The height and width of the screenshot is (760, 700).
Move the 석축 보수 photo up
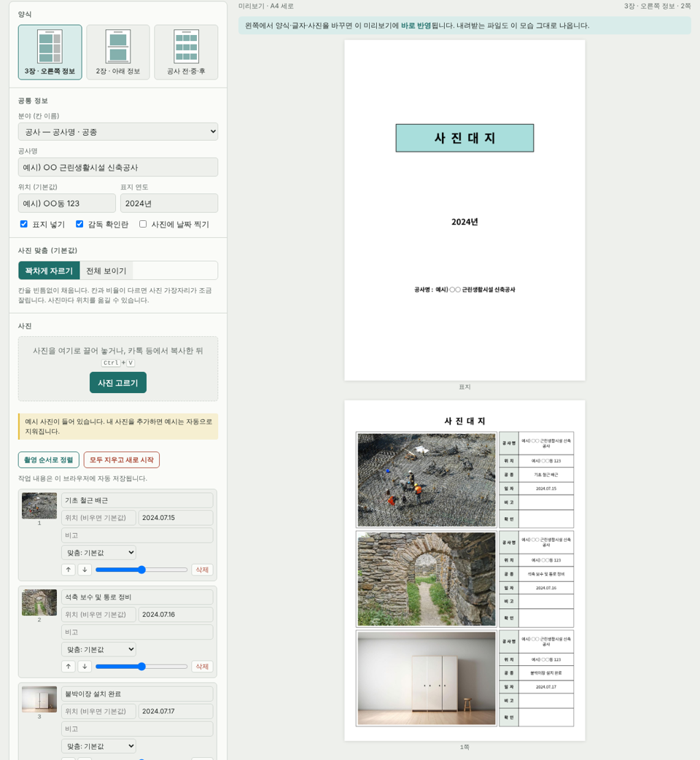(69, 667)
